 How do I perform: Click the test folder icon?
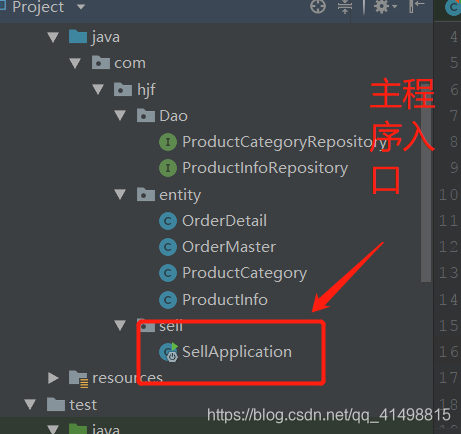point(56,405)
